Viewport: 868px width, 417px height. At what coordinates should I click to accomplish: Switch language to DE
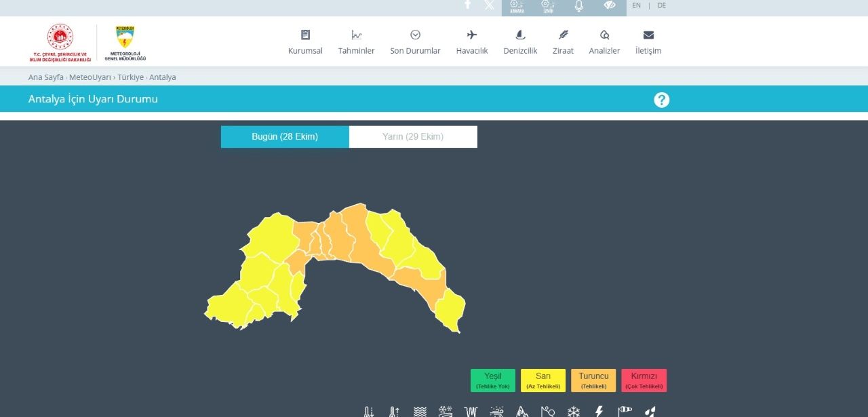pos(662,5)
